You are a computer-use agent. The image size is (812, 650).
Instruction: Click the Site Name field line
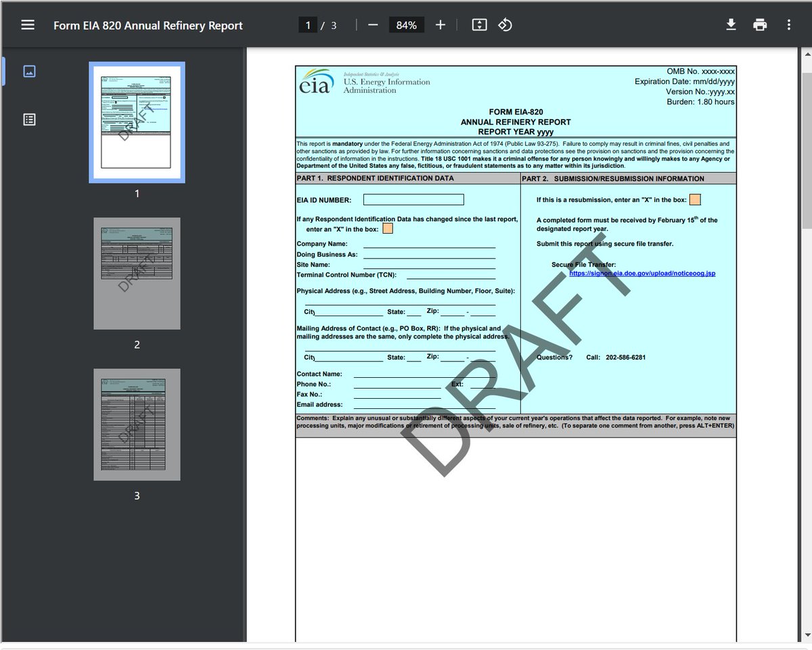[429, 265]
